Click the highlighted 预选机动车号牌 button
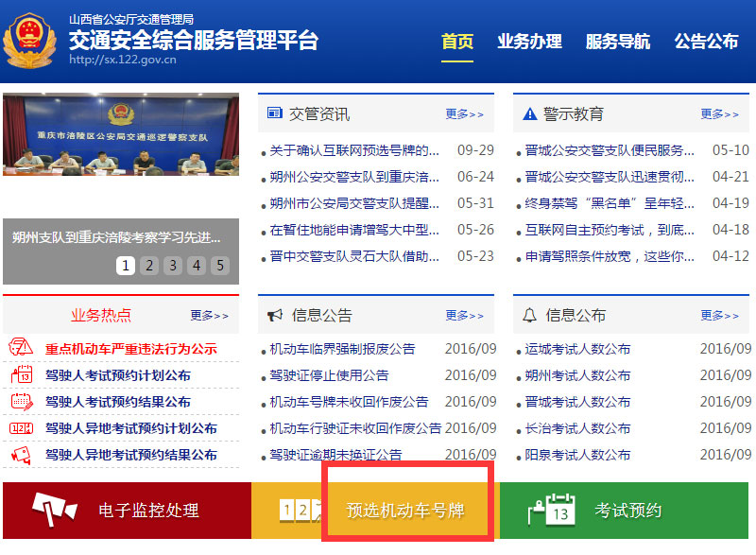 tap(406, 510)
